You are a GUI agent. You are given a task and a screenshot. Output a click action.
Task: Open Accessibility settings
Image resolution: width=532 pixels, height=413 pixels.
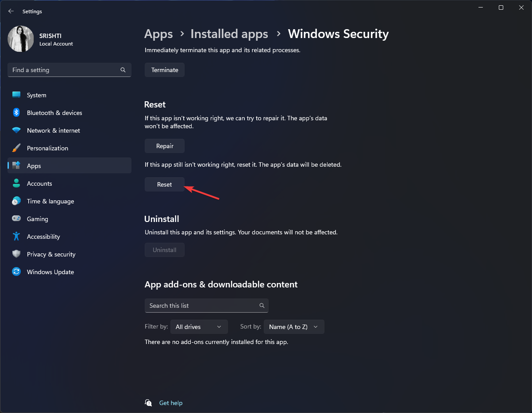coord(16,237)
